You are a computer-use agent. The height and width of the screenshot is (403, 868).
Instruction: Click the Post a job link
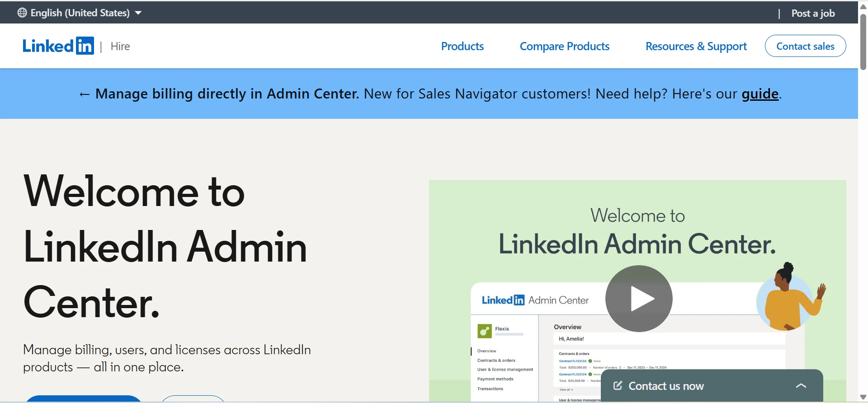[813, 13]
